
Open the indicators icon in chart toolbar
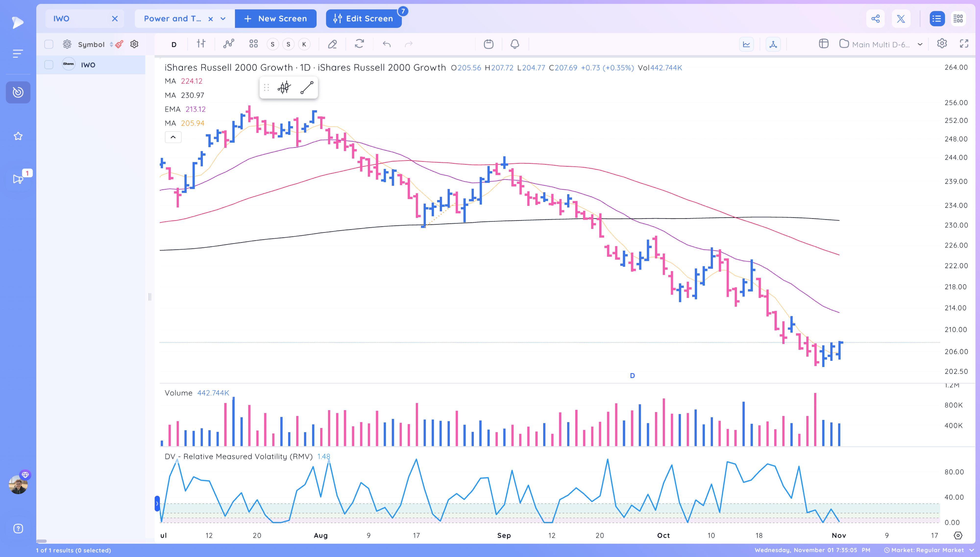(229, 44)
